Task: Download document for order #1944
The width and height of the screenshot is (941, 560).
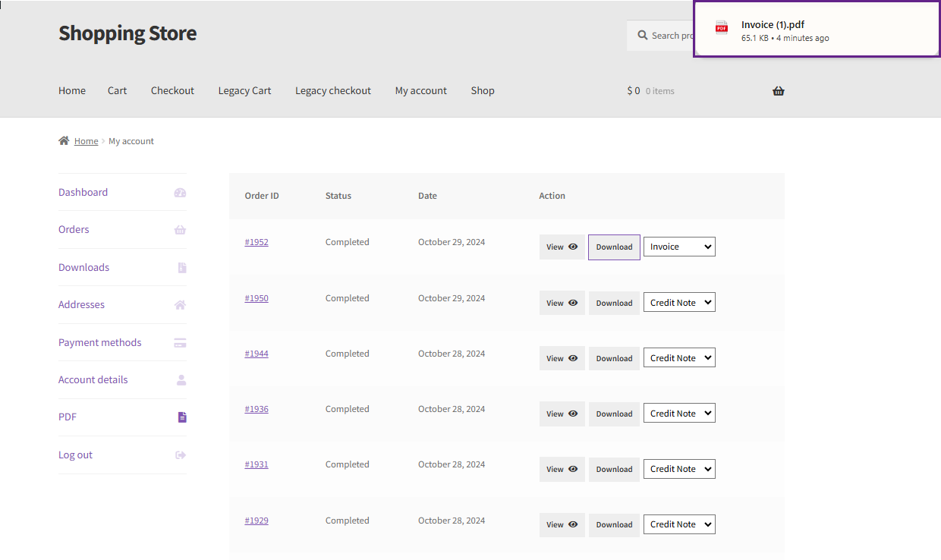Action: [x=614, y=358]
